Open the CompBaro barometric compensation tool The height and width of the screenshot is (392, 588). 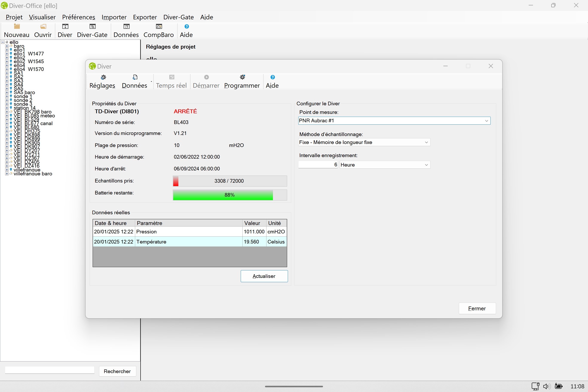point(159,31)
